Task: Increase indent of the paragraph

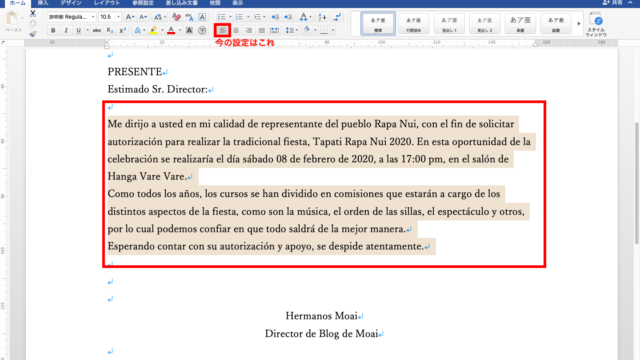Action: pos(288,17)
